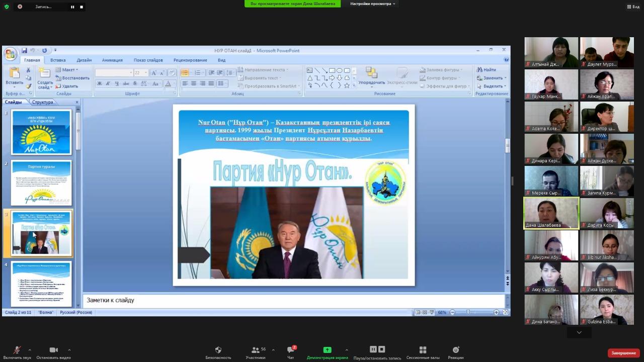The width and height of the screenshot is (644, 362).
Task: Click the zoom slider in the status bar
Action: [468, 312]
